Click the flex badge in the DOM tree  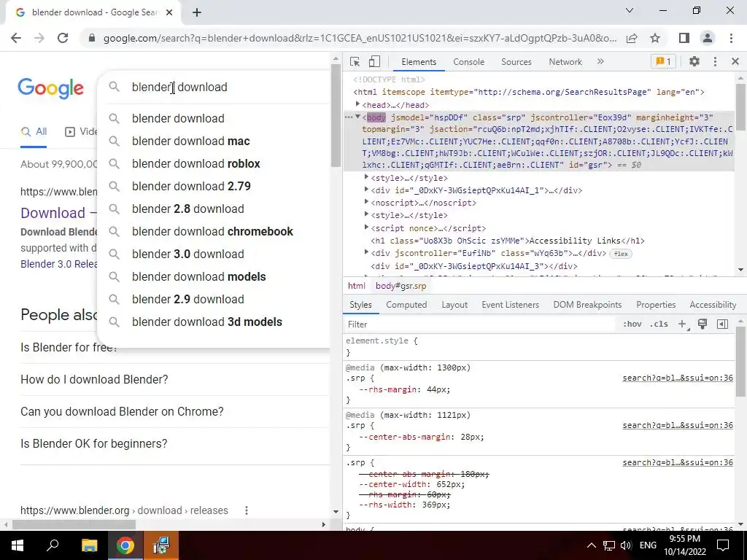(x=621, y=254)
